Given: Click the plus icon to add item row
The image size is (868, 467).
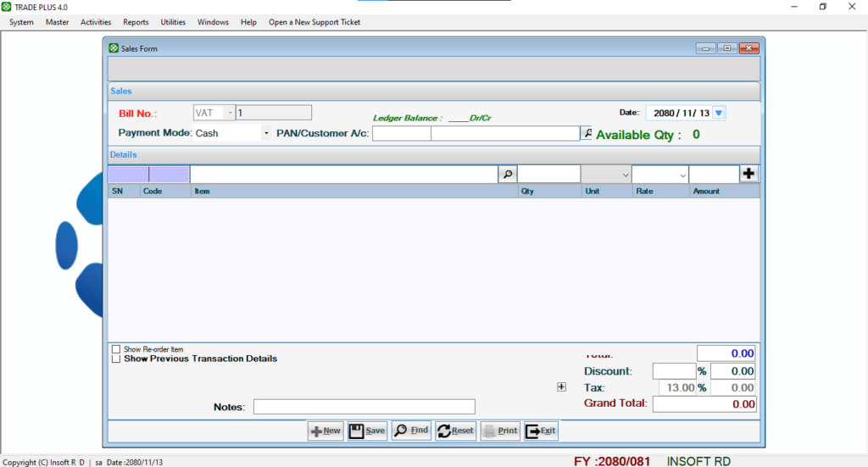Looking at the screenshot, I should (x=748, y=174).
